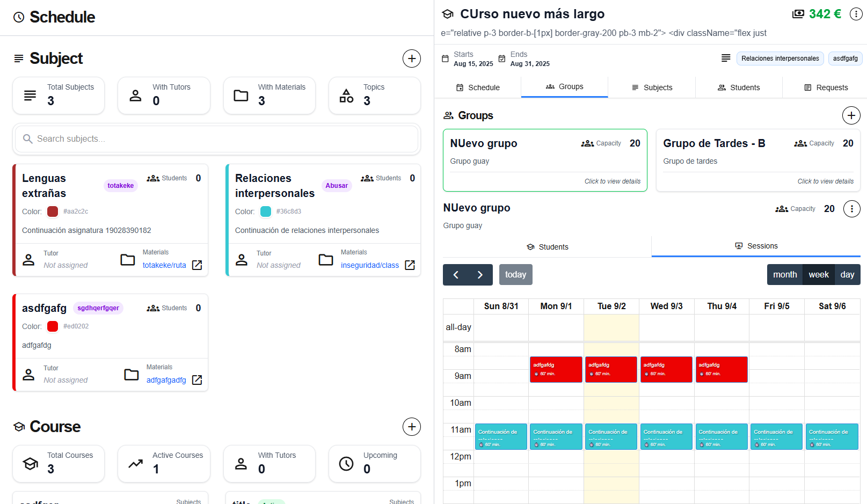Add a new group with plus icon
The height and width of the screenshot is (504, 867).
pos(851,115)
